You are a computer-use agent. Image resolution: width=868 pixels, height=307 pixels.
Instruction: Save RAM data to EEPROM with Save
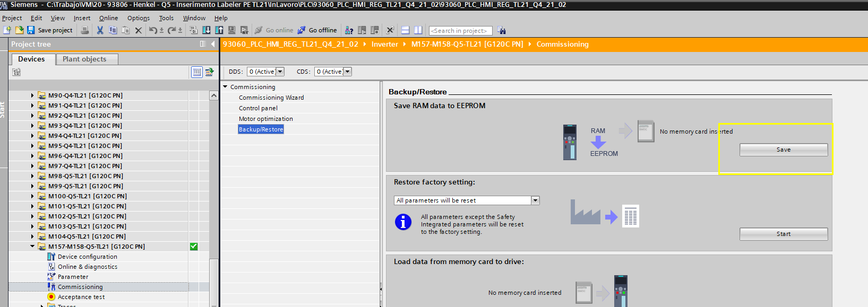[x=784, y=150]
